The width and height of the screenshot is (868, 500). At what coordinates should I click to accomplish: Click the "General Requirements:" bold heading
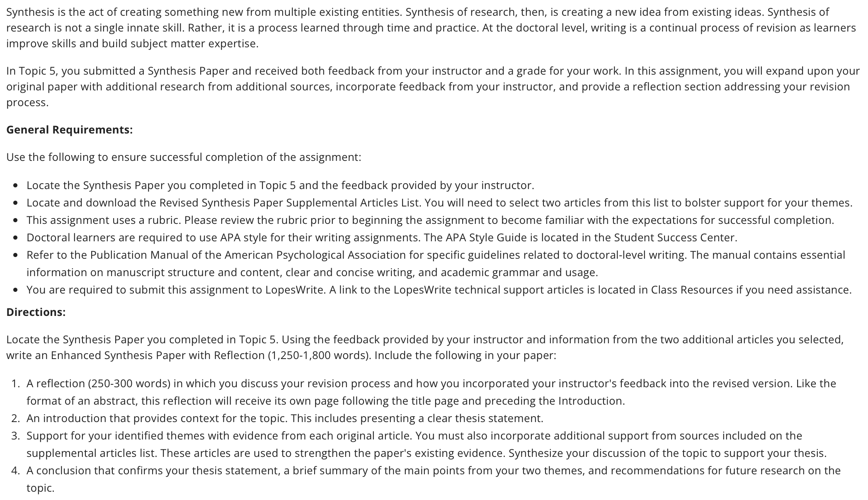[x=69, y=130]
